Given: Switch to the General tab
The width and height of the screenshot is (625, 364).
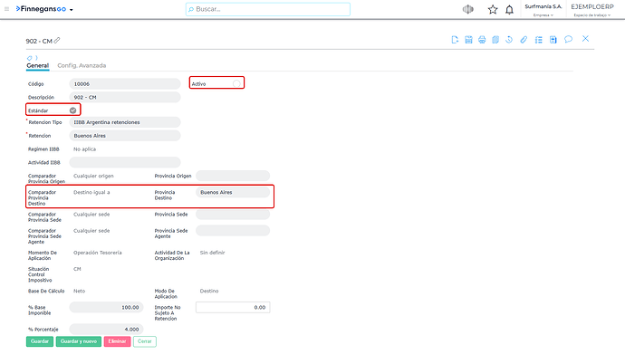Looking at the screenshot, I should point(37,66).
